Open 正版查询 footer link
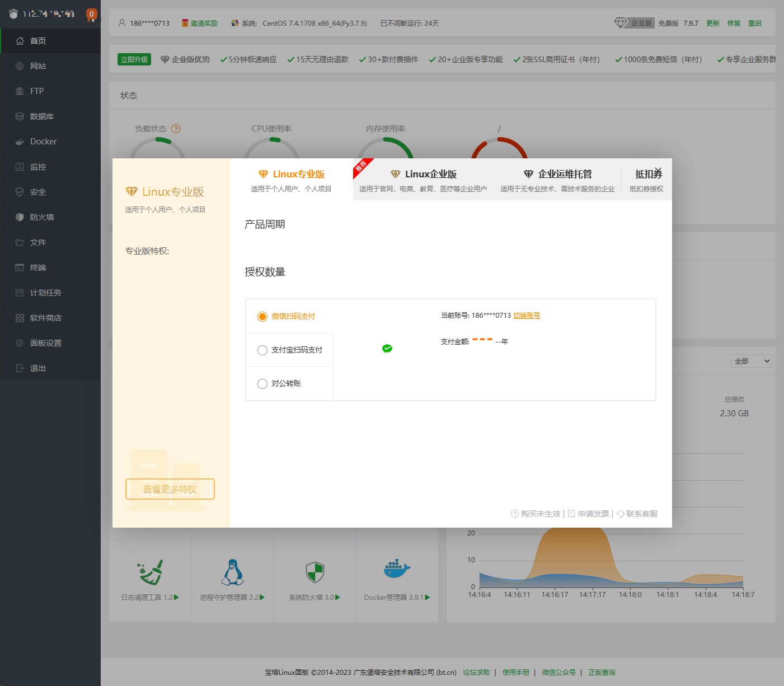 [x=602, y=672]
